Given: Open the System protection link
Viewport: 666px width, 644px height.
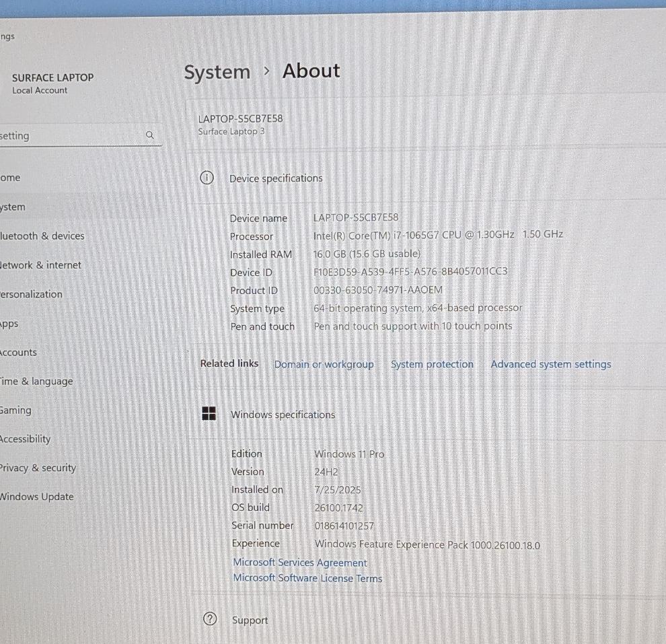Looking at the screenshot, I should (x=432, y=365).
